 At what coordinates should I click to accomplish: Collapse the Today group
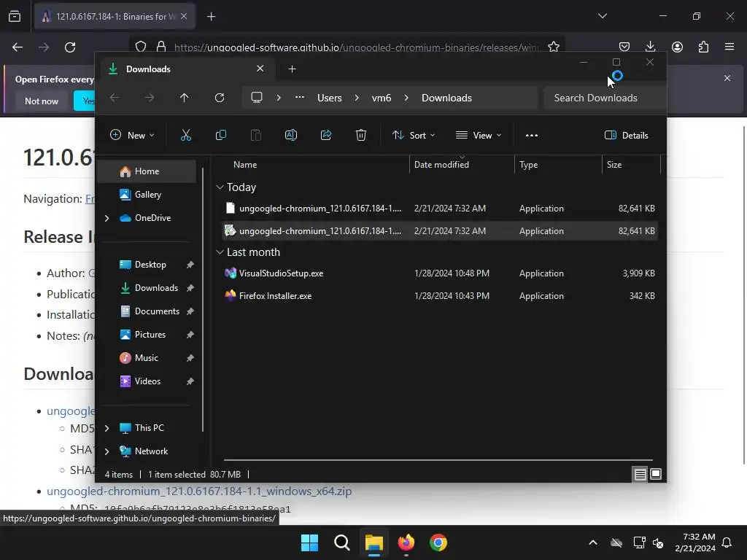(220, 187)
